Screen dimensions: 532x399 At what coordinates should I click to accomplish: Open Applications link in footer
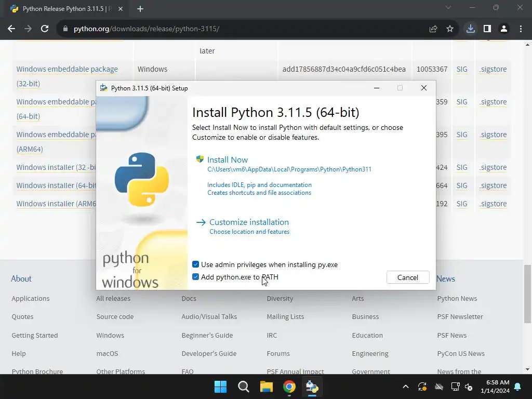point(31,299)
